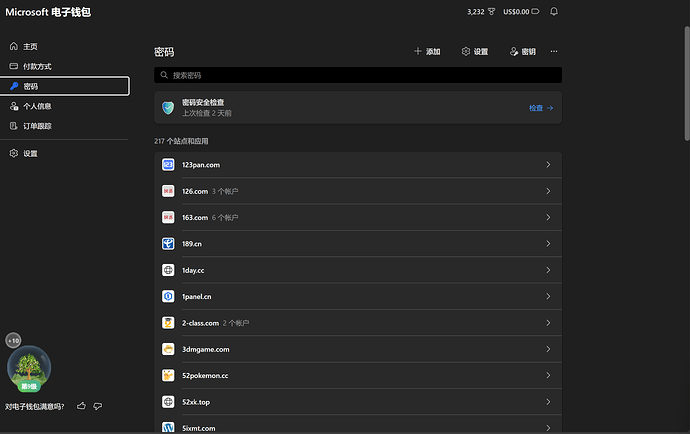
Task: Click the 2-class.com site icon
Action: (168, 323)
